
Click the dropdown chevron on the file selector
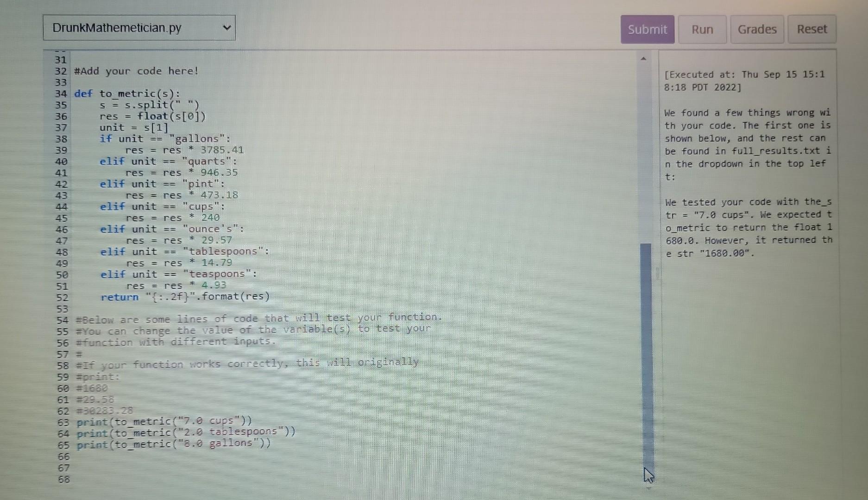[226, 28]
